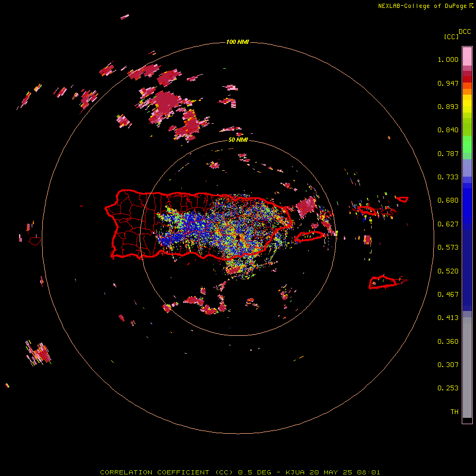Select the 0.413 scale value
The image size is (476, 476).
coord(448,318)
